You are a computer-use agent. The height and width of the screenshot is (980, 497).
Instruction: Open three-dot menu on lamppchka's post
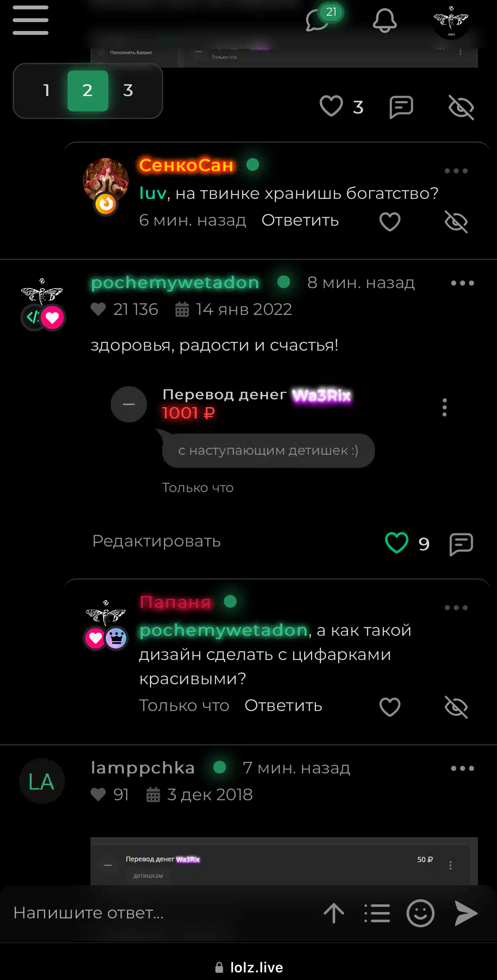(463, 768)
